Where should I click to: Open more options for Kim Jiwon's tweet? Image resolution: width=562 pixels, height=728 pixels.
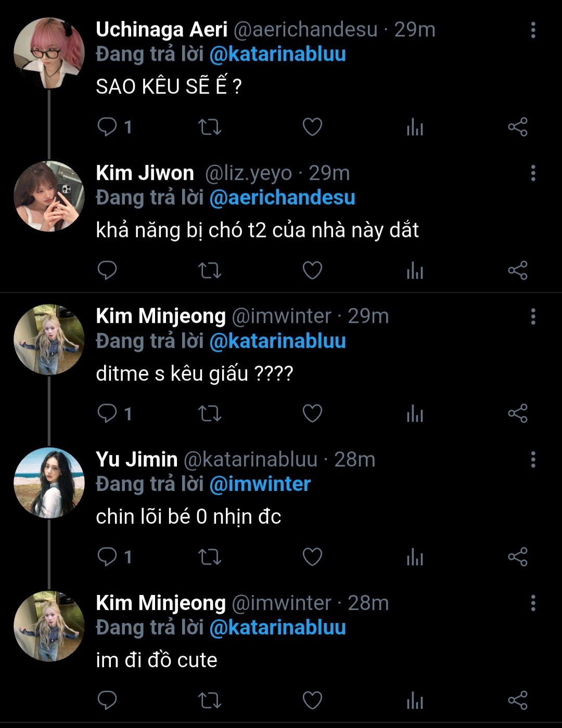533,173
